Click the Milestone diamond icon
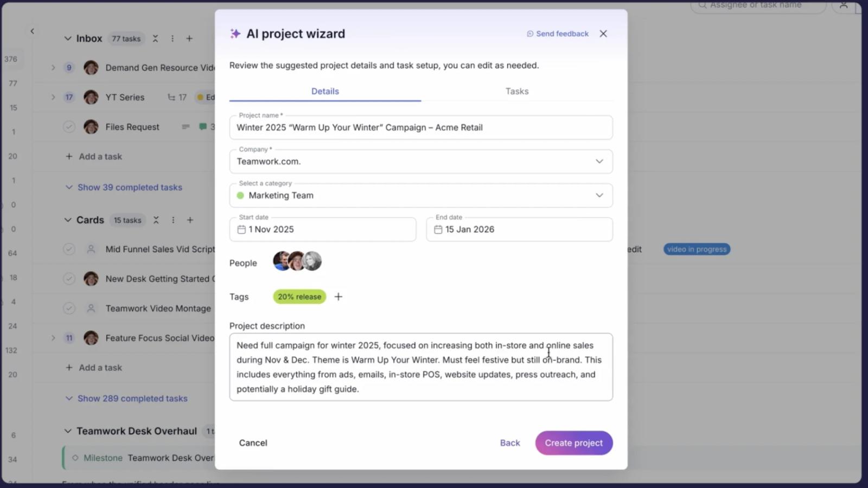Viewport: 868px width, 488px height. pyautogui.click(x=75, y=458)
